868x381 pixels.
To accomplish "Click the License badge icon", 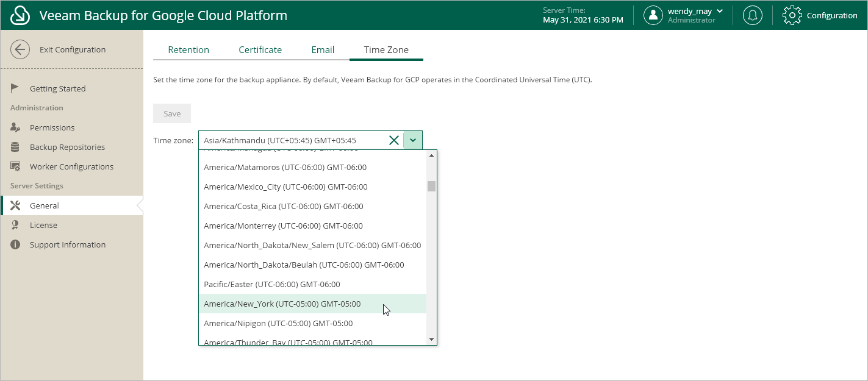I will click(x=15, y=225).
